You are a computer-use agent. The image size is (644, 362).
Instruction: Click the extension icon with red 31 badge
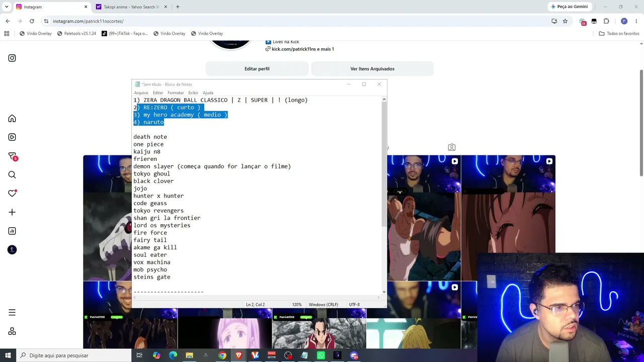[x=583, y=22]
